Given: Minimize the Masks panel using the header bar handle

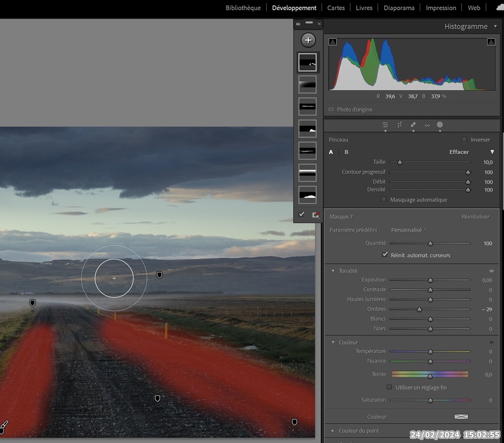Looking at the screenshot, I should tap(309, 23).
